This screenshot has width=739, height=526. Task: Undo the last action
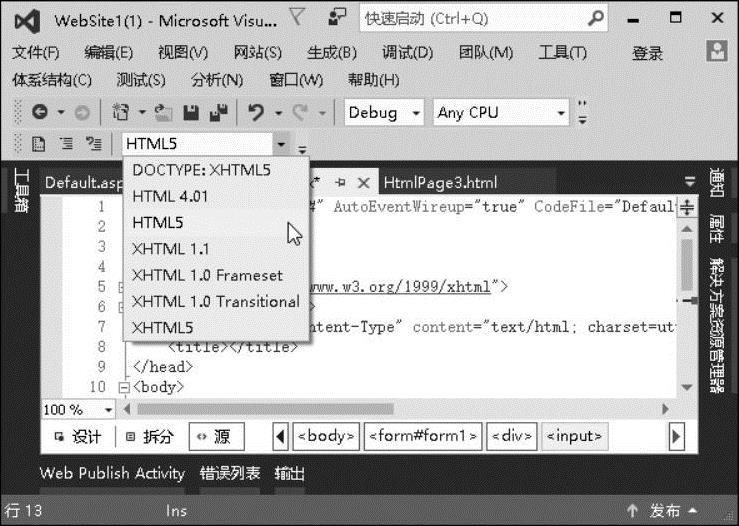pyautogui.click(x=256, y=113)
